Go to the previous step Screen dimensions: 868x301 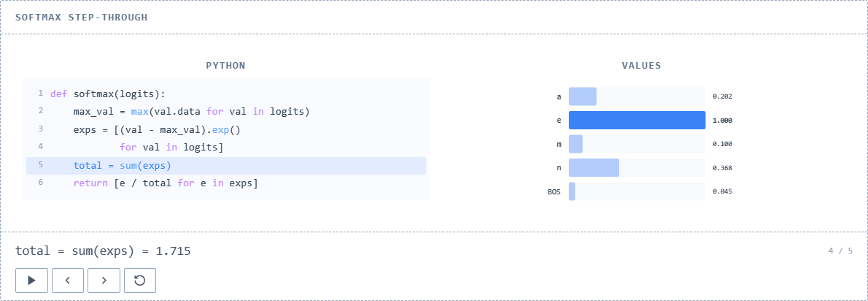[x=68, y=280]
